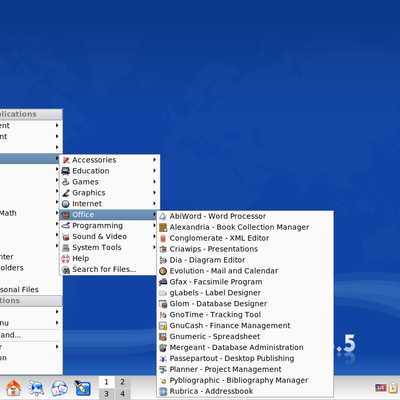Open gLabels - Label Designer

(245, 293)
